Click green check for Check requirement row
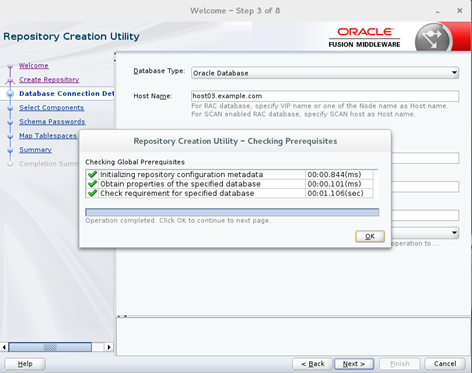The image size is (472, 373). point(92,193)
